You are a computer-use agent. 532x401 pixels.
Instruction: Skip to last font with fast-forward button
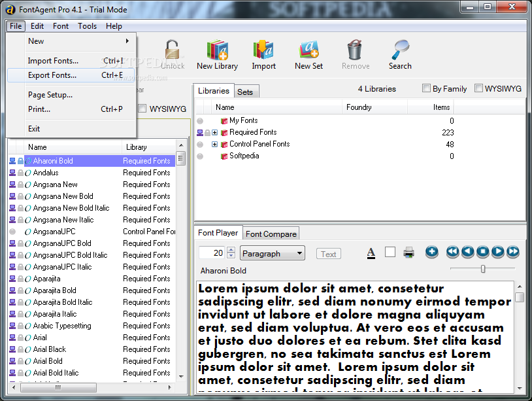point(513,252)
